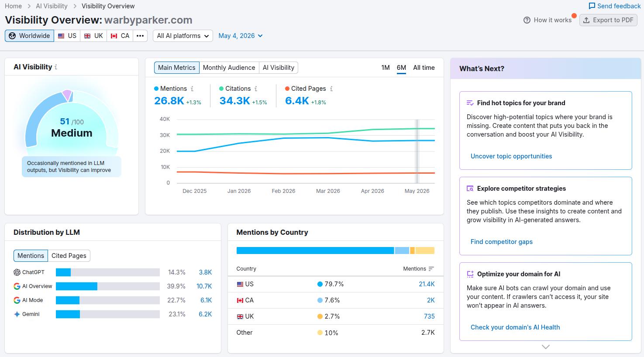
Task: Click the AI Overview distribution bar
Action: click(108, 286)
